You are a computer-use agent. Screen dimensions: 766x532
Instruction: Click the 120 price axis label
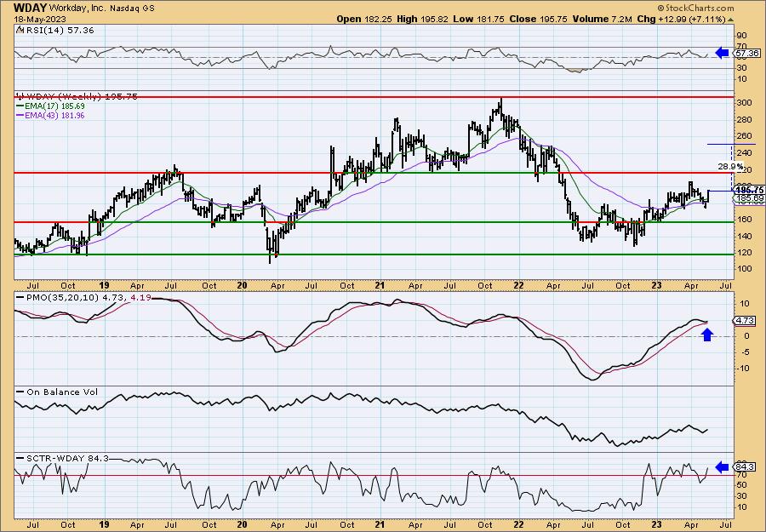coord(746,253)
